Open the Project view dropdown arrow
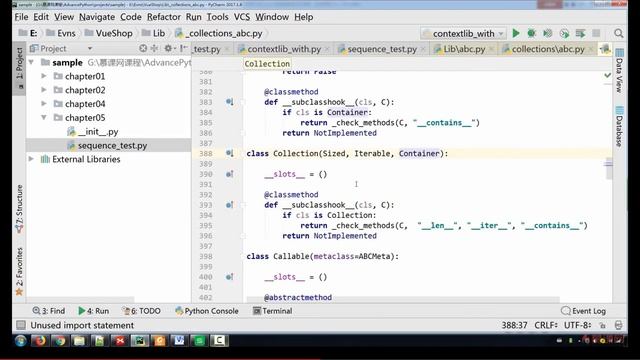 (90, 49)
